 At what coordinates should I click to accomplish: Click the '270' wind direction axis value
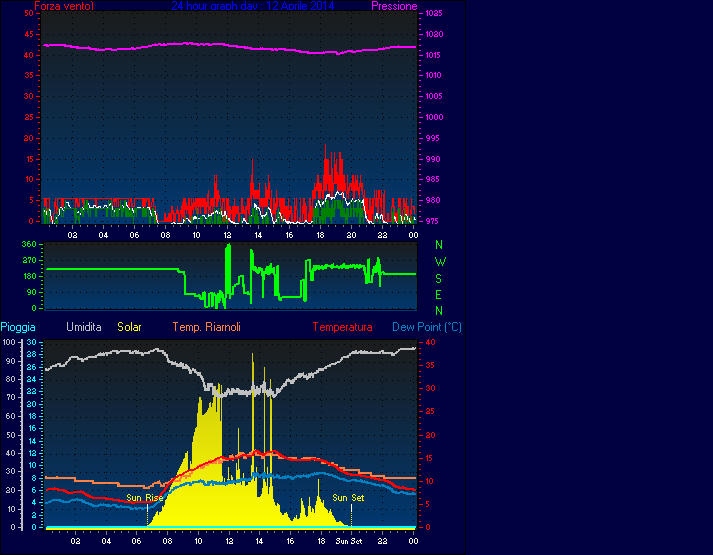click(x=29, y=260)
